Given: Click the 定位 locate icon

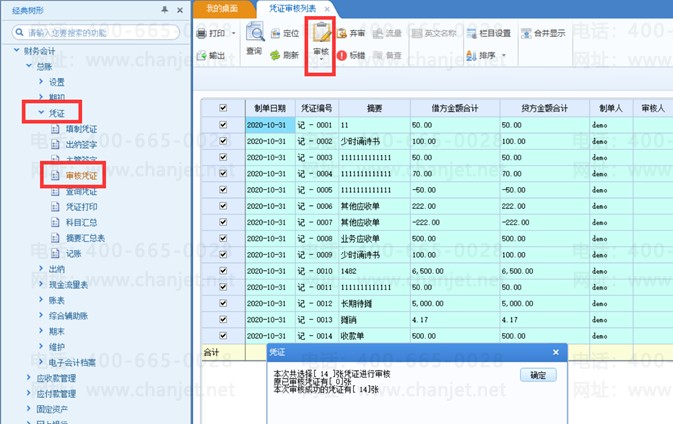Looking at the screenshot, I should tap(275, 33).
